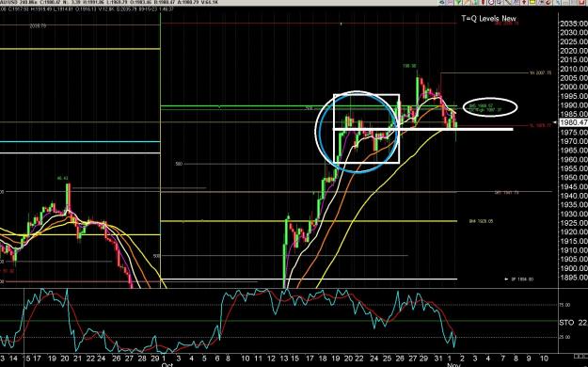Click the 1910.00 price axis label
This screenshot has height=367, width=588.
coord(574,250)
